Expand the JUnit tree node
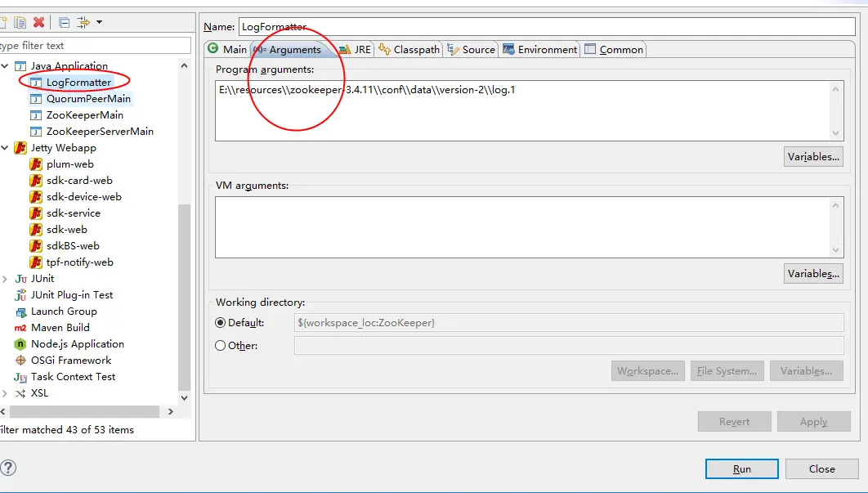The height and width of the screenshot is (493, 868). pyautogui.click(x=5, y=279)
